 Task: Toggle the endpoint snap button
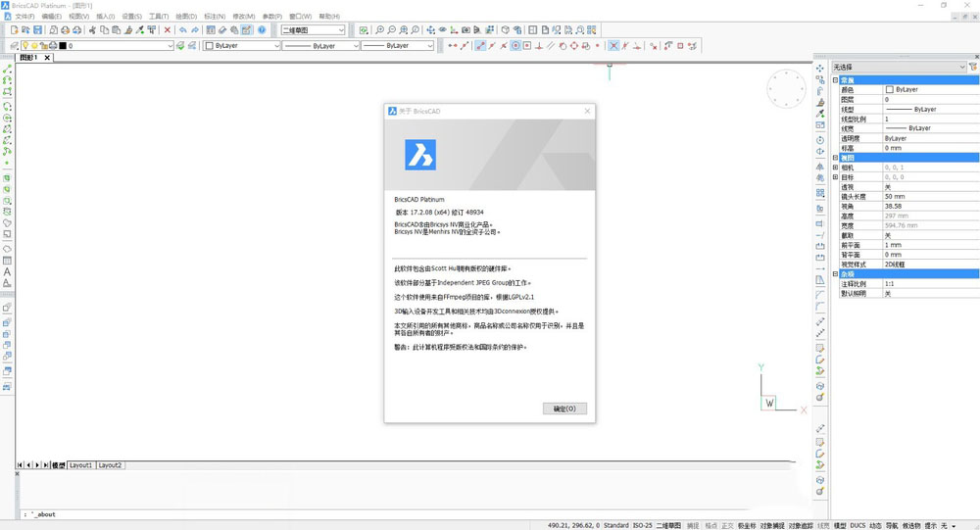click(x=479, y=46)
